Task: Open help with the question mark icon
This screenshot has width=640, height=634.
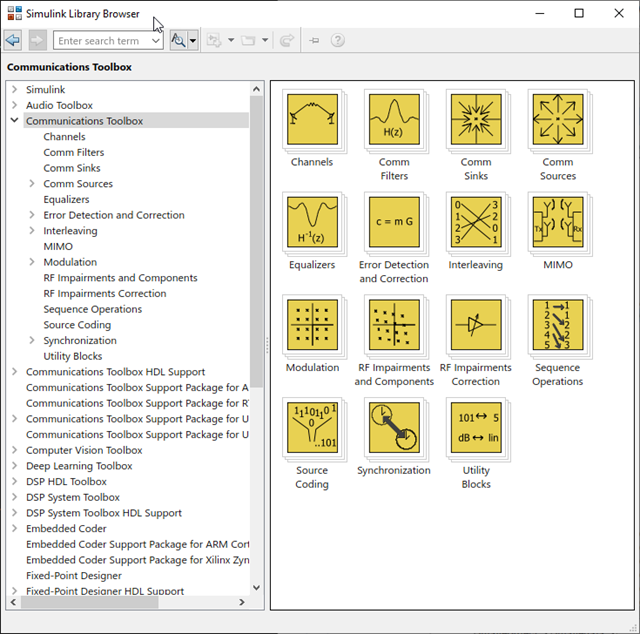Action: click(338, 40)
